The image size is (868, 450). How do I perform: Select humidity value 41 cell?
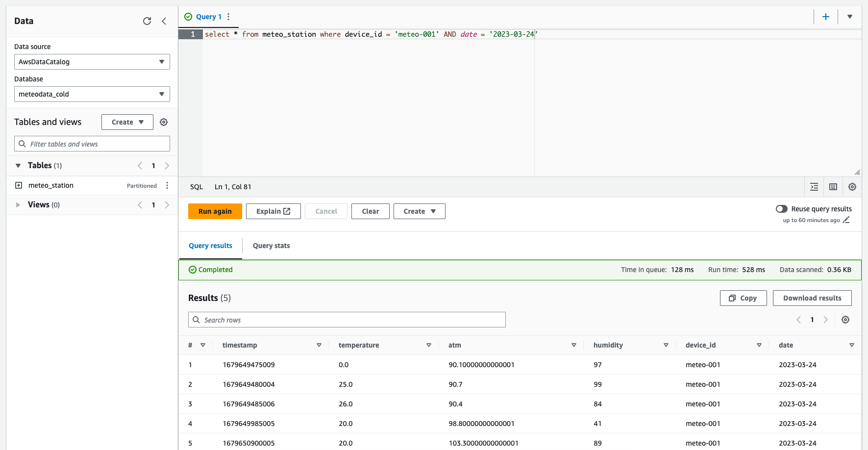point(597,424)
